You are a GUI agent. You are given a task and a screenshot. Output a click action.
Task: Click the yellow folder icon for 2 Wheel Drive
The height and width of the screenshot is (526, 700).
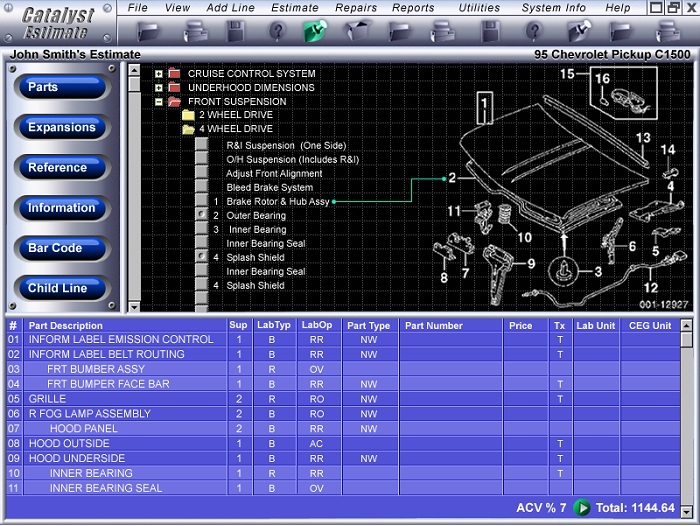(x=188, y=115)
